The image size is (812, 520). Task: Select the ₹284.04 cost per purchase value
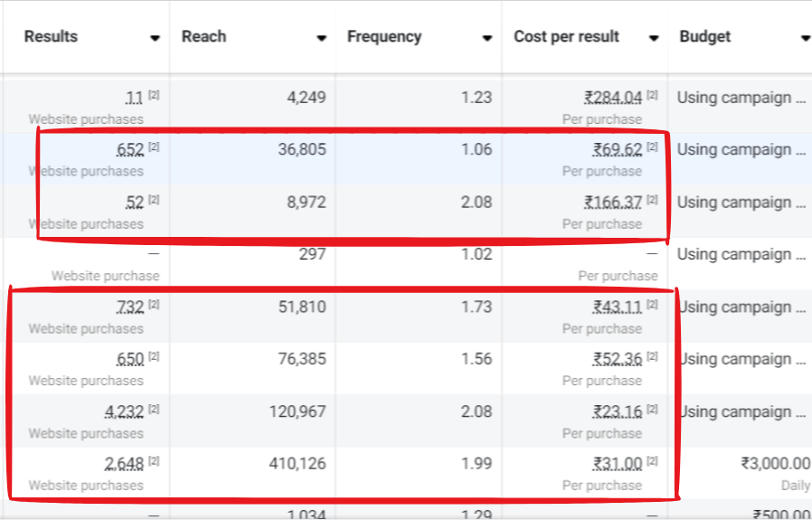click(613, 98)
